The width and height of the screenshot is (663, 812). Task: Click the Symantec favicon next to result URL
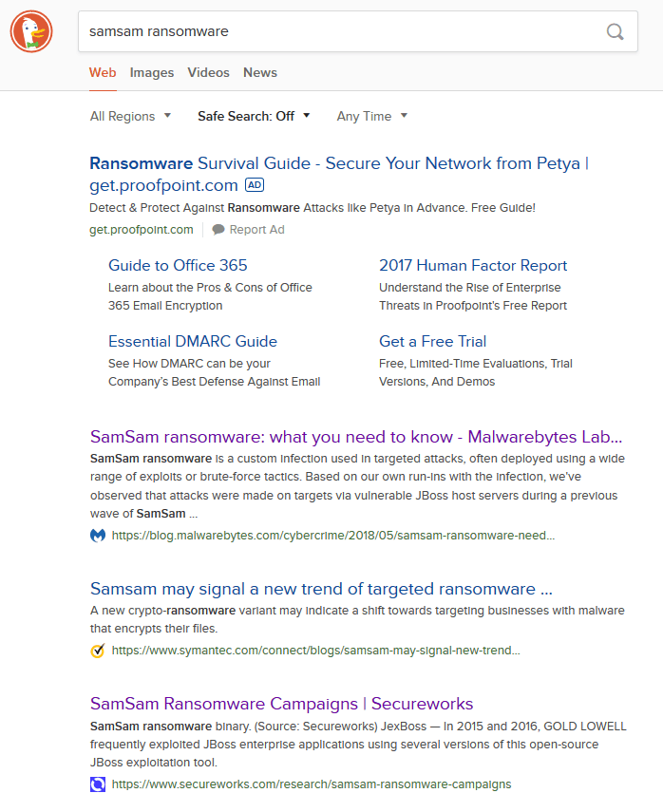point(98,651)
